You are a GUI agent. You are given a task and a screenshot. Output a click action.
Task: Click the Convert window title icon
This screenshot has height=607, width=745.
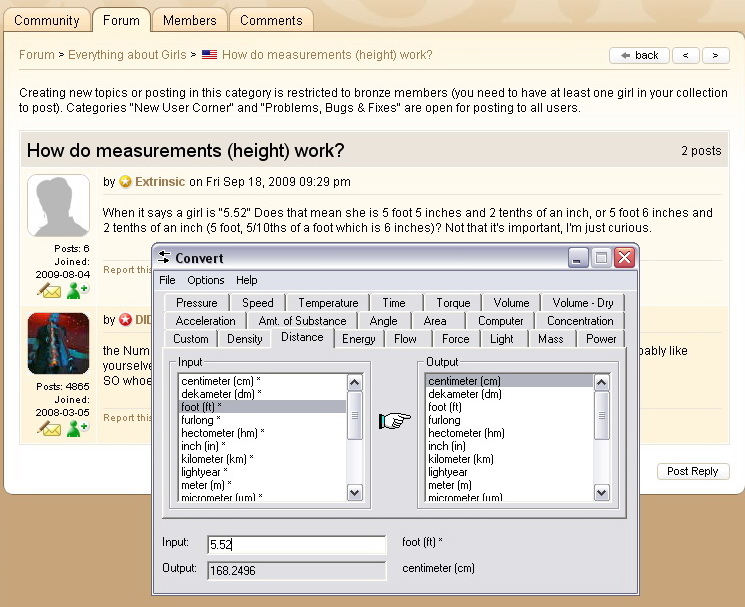click(164, 258)
